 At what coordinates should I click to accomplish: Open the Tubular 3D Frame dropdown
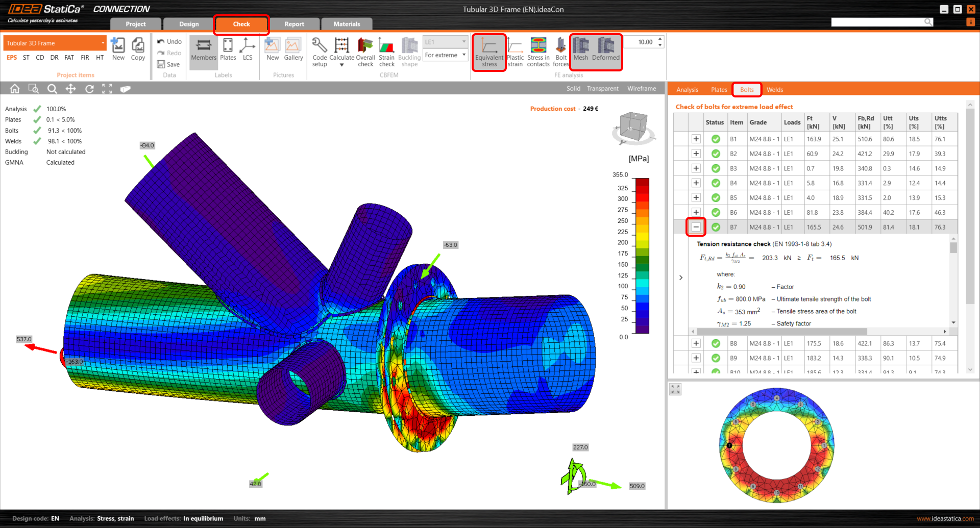(x=55, y=43)
